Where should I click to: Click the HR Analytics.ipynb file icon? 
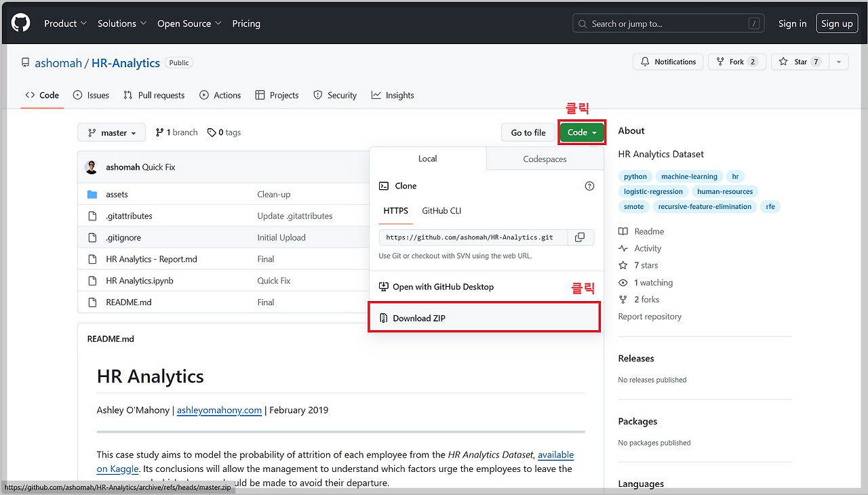92,281
